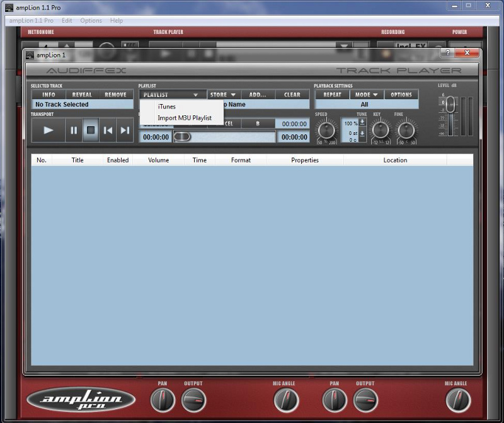The image size is (504, 423).
Task: Reset speed with 100 % arrow icon
Action: coord(362,122)
